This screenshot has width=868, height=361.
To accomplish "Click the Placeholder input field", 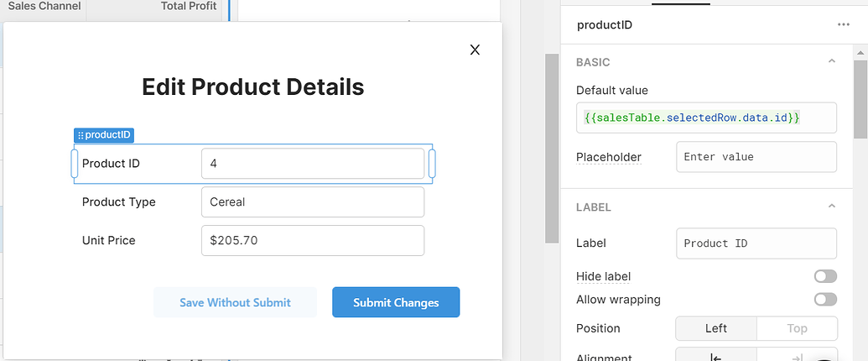I will [x=756, y=157].
